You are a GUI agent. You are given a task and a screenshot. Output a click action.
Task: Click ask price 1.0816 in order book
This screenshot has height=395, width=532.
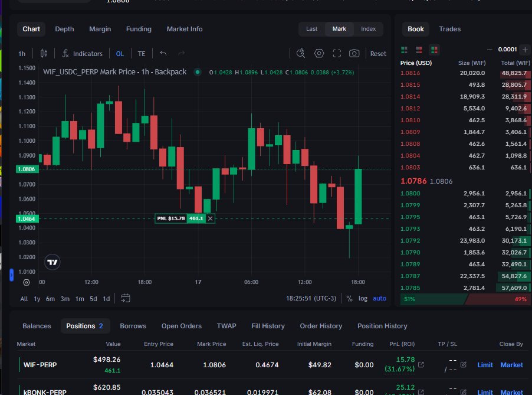click(x=410, y=73)
